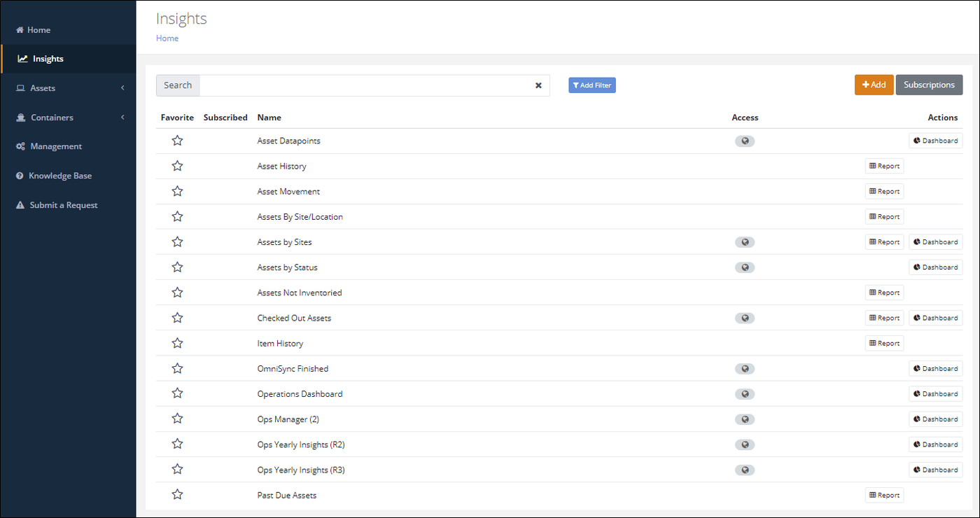Star the Past Due Assets insight
The image size is (980, 518).
coord(177,495)
